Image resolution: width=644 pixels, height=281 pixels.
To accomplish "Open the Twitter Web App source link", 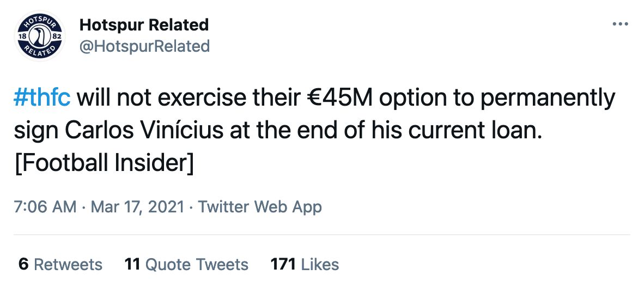I will click(260, 207).
